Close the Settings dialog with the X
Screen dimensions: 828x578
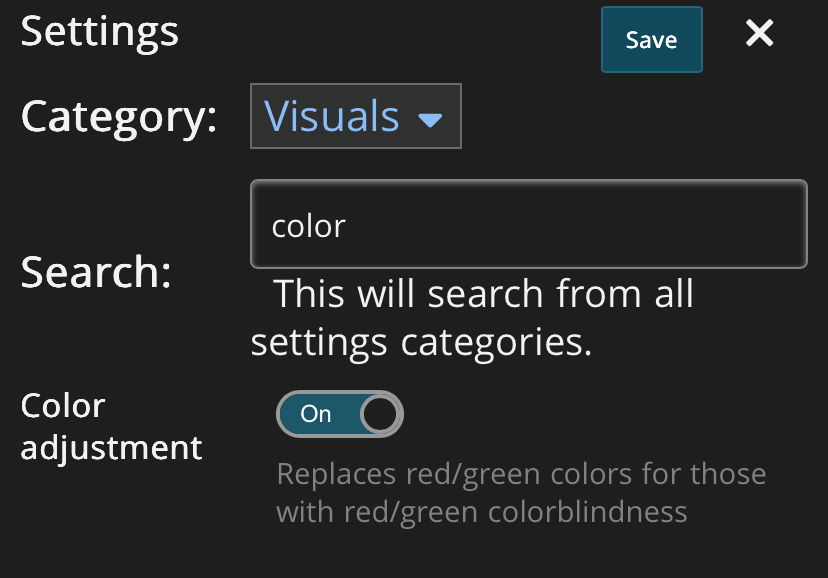[x=760, y=35]
